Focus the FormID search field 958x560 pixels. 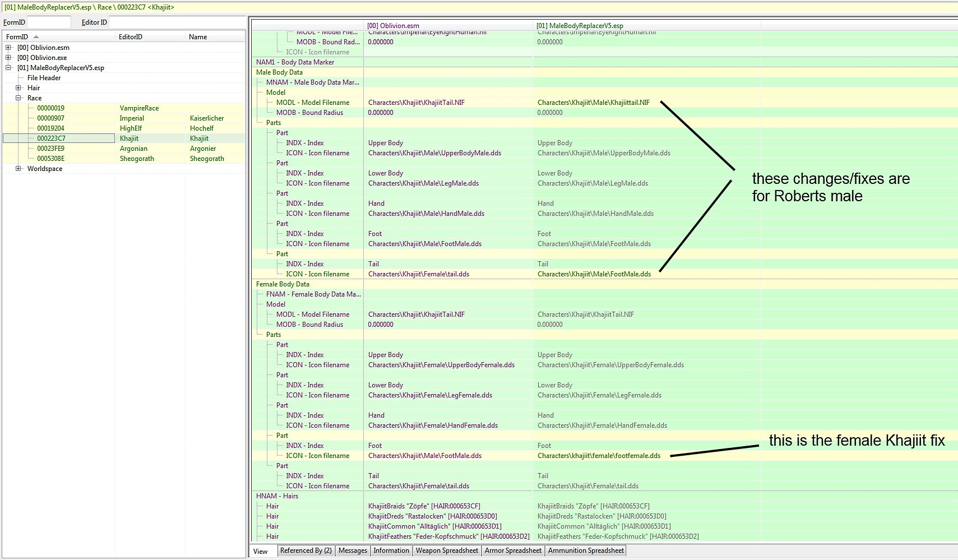click(49, 22)
